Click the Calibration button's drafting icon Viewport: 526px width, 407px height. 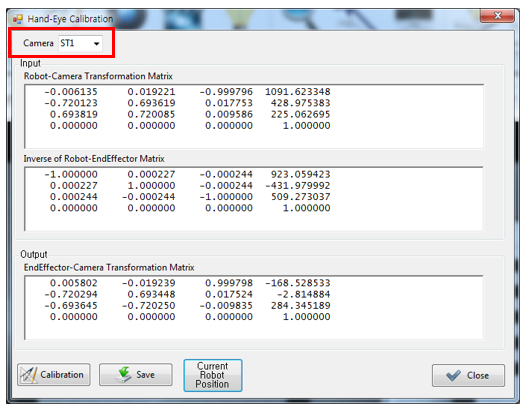[x=28, y=375]
